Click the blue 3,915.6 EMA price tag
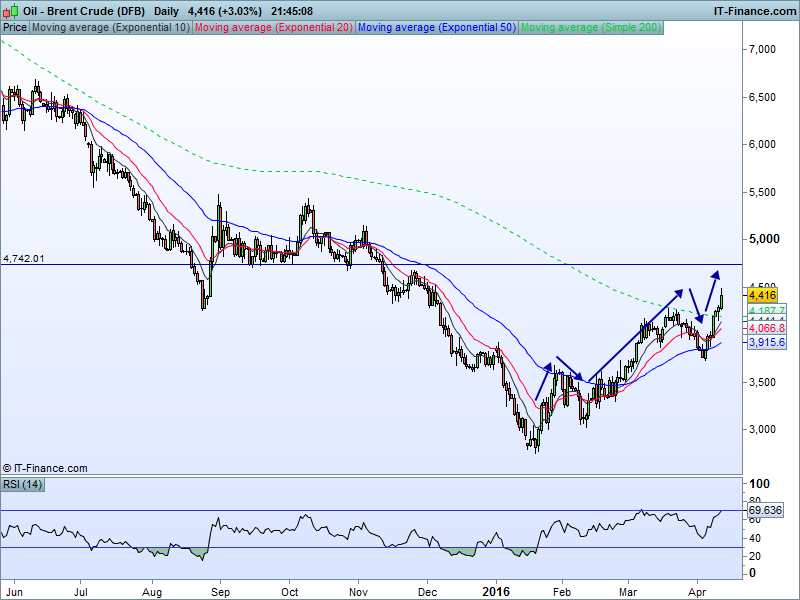Image resolution: width=800 pixels, height=600 pixels. [x=767, y=342]
